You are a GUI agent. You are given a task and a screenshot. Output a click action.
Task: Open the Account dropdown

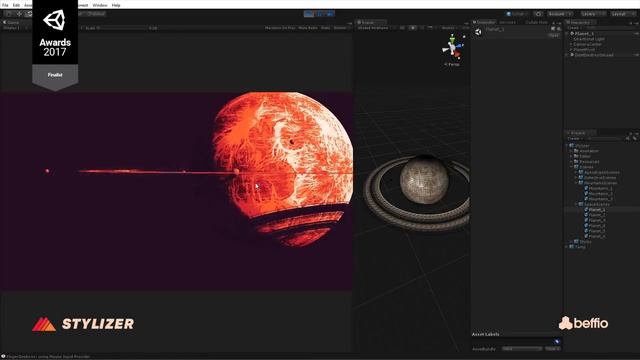pyautogui.click(x=559, y=14)
